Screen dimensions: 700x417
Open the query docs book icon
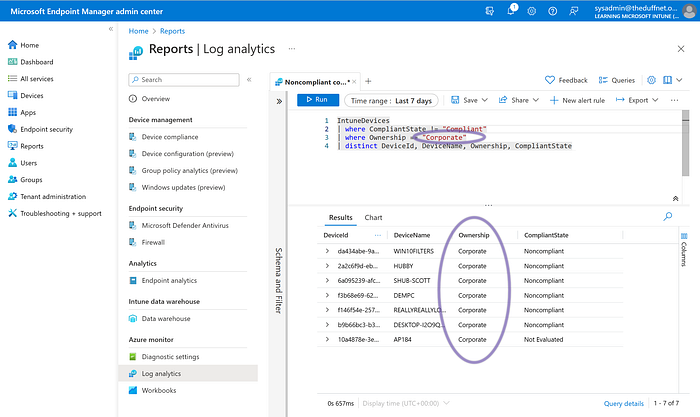667,80
